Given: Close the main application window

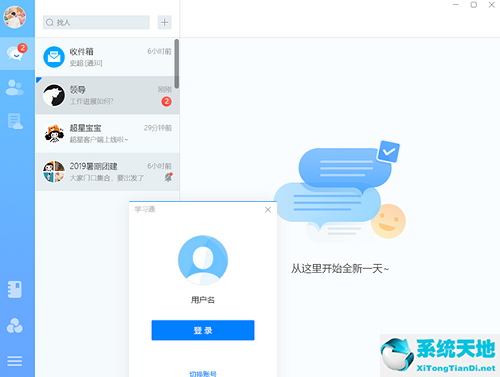Looking at the screenshot, I should pyautogui.click(x=492, y=5).
